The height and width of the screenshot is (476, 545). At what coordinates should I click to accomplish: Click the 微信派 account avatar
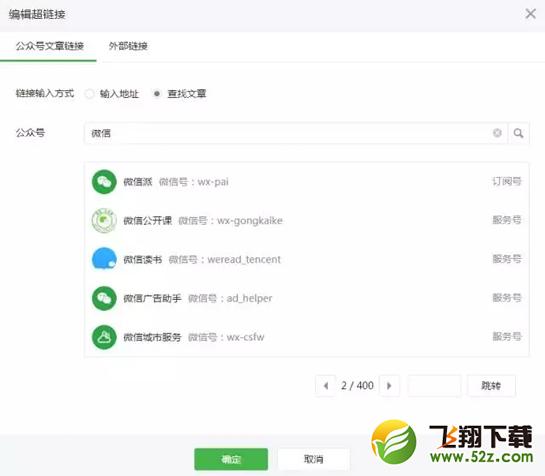click(104, 181)
